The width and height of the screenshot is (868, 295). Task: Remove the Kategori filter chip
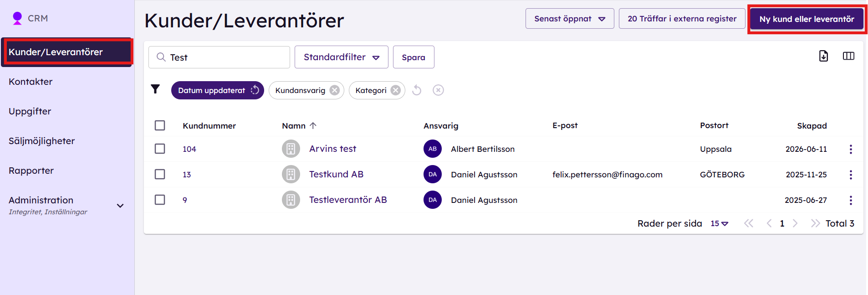click(396, 90)
